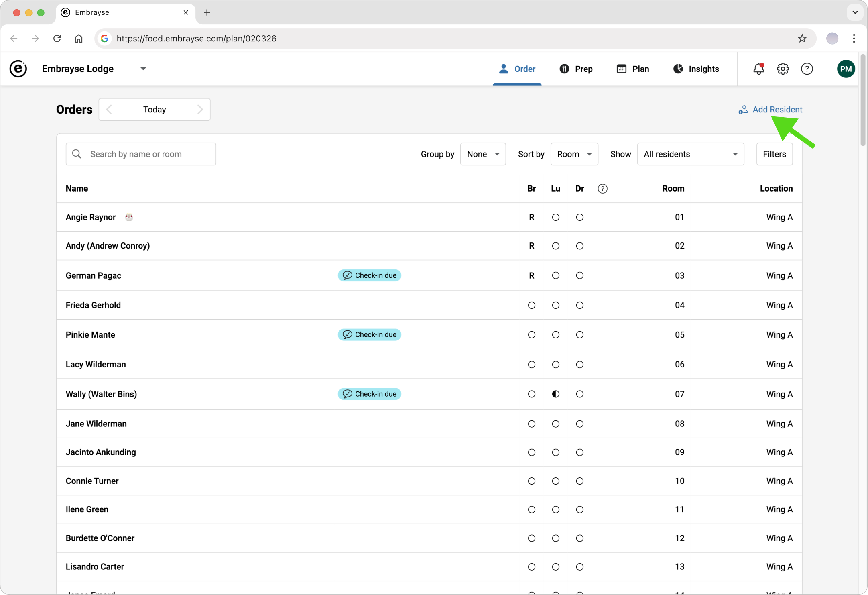Image resolution: width=868 pixels, height=595 pixels.
Task: Switch to the Prep tab
Action: pos(576,69)
